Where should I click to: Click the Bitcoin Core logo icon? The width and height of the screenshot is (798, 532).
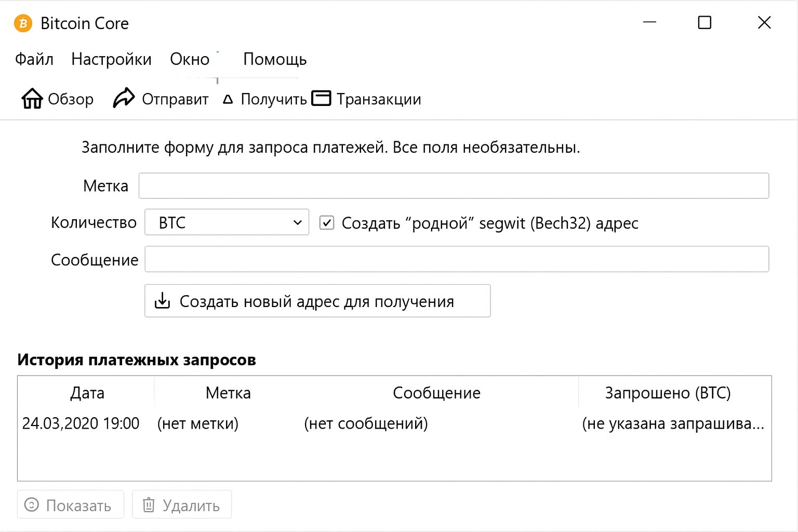tap(23, 23)
